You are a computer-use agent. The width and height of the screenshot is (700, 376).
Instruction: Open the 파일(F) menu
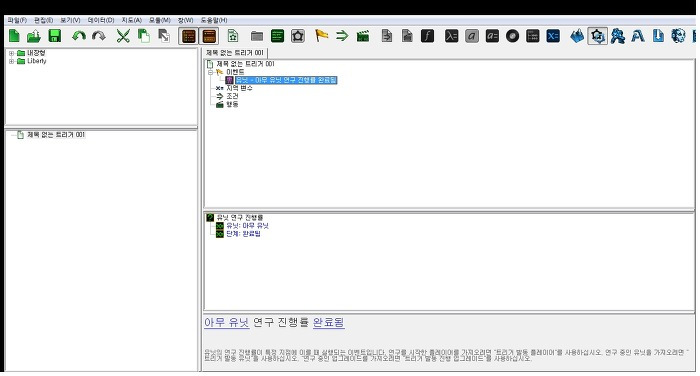point(17,20)
